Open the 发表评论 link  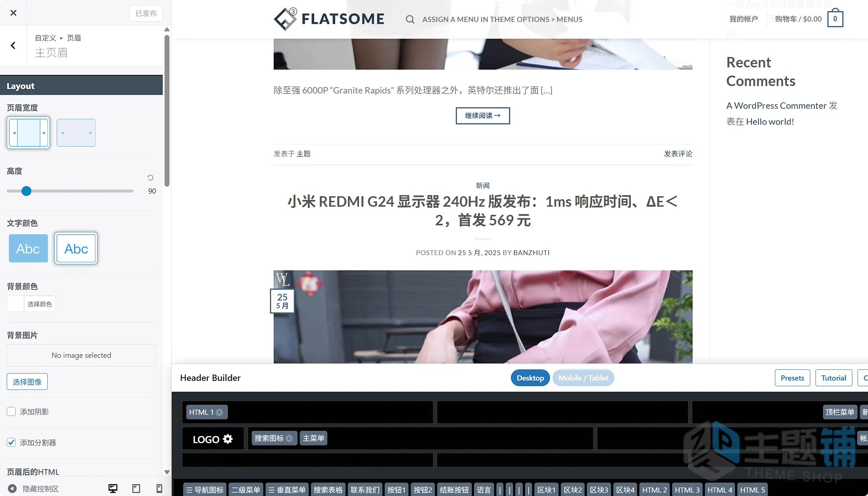click(x=678, y=154)
